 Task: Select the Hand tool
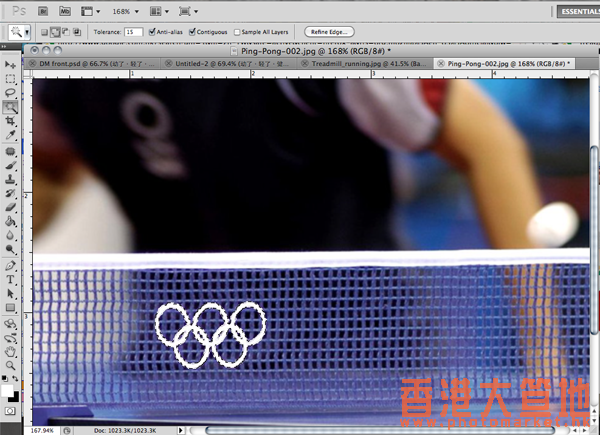click(10, 352)
